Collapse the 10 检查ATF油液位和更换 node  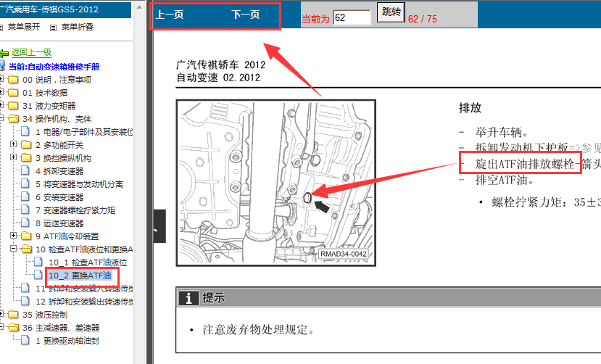tap(14, 249)
